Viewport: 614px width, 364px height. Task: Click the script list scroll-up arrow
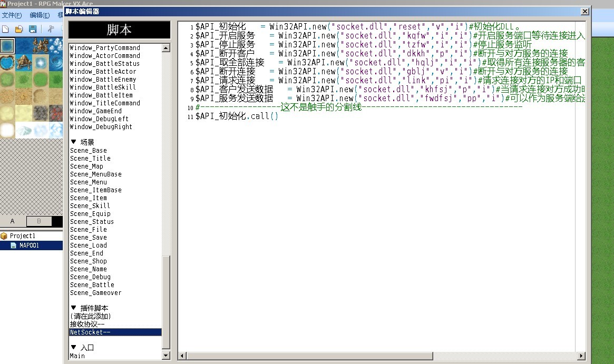[166, 48]
